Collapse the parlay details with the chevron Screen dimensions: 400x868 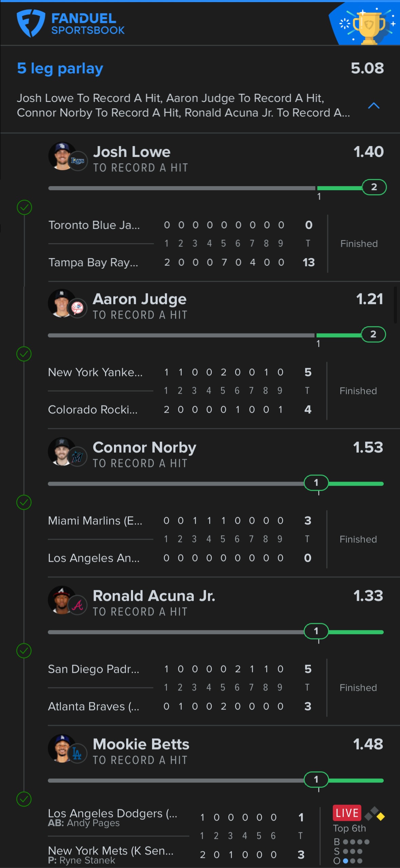click(374, 106)
